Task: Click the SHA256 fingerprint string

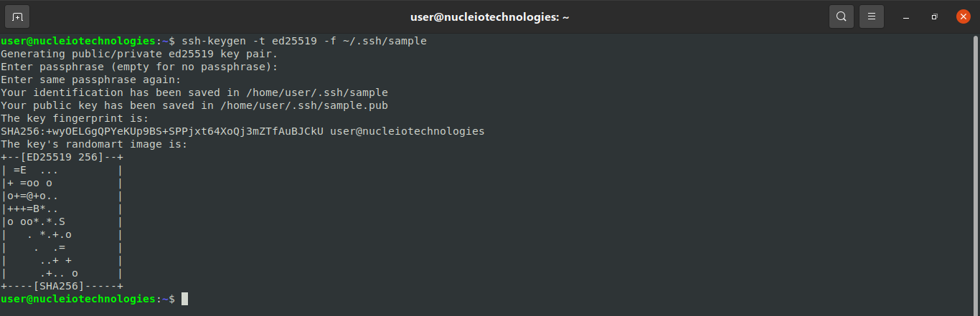Action: point(163,131)
